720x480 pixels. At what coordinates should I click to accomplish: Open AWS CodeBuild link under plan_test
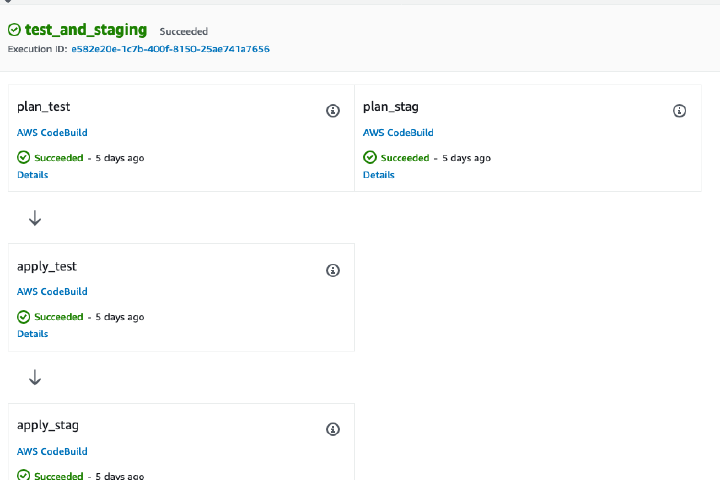click(52, 133)
